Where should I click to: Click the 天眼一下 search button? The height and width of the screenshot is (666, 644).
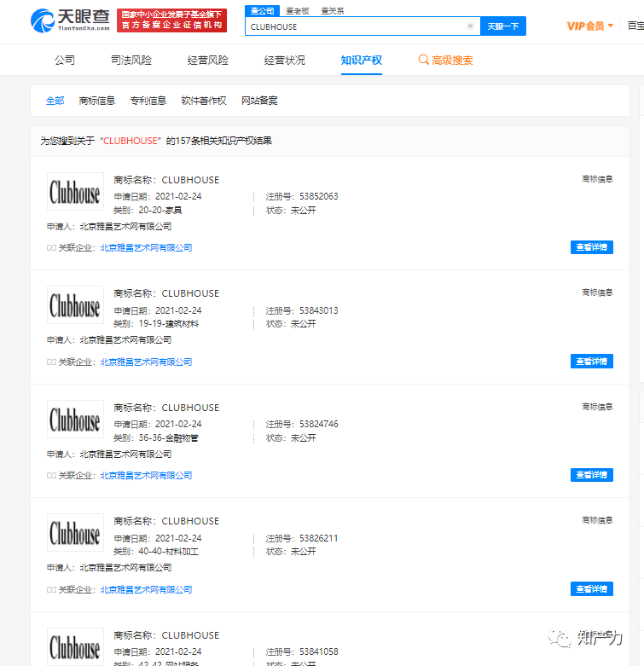click(503, 26)
